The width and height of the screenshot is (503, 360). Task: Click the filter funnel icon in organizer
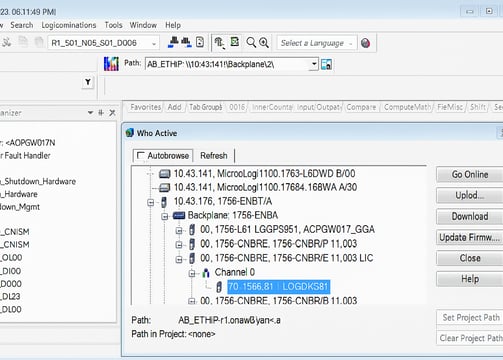88,82
